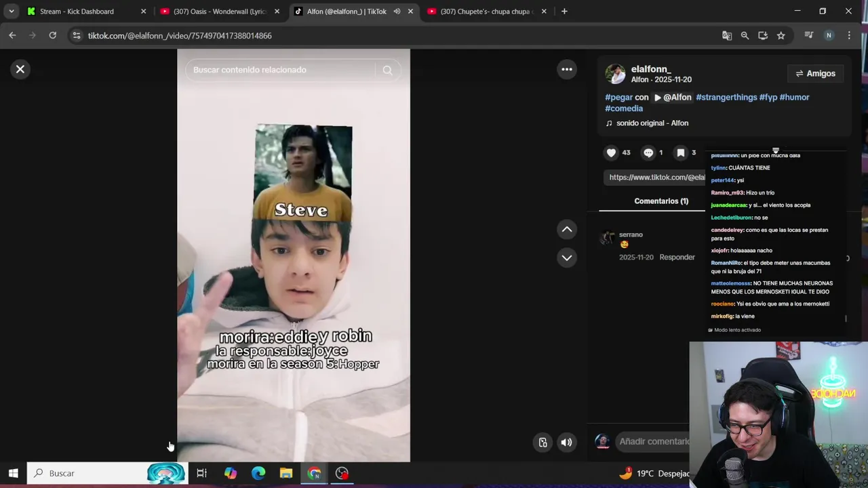Close the Oasis - Wonderwall tab

click(277, 12)
